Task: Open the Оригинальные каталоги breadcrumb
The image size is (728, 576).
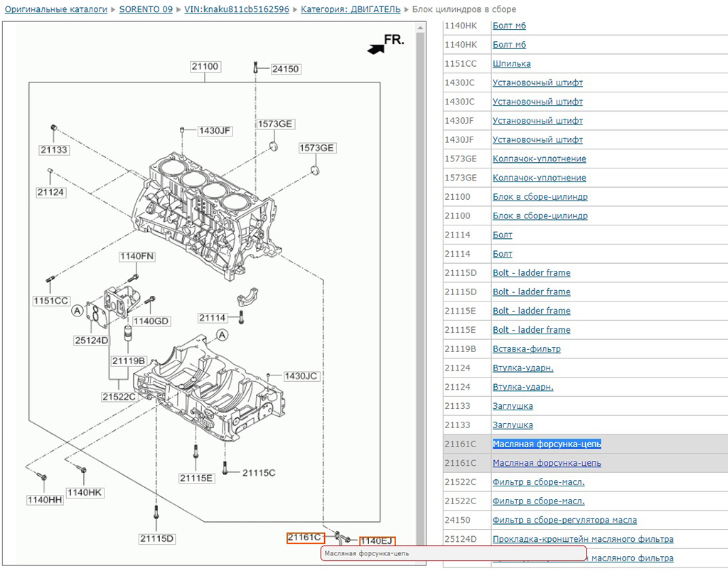Action: (56, 9)
